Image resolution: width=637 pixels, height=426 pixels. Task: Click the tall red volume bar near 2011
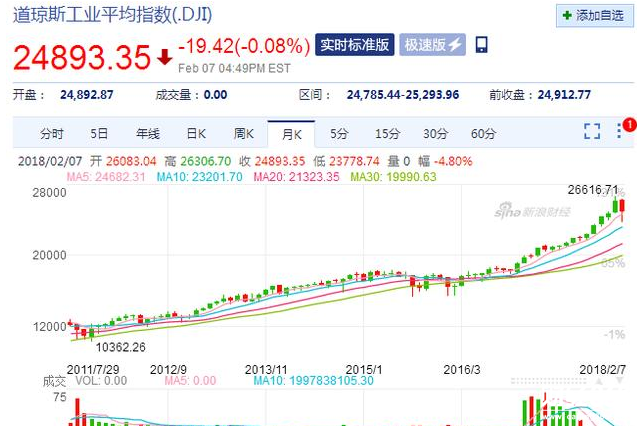pyautogui.click(x=77, y=412)
